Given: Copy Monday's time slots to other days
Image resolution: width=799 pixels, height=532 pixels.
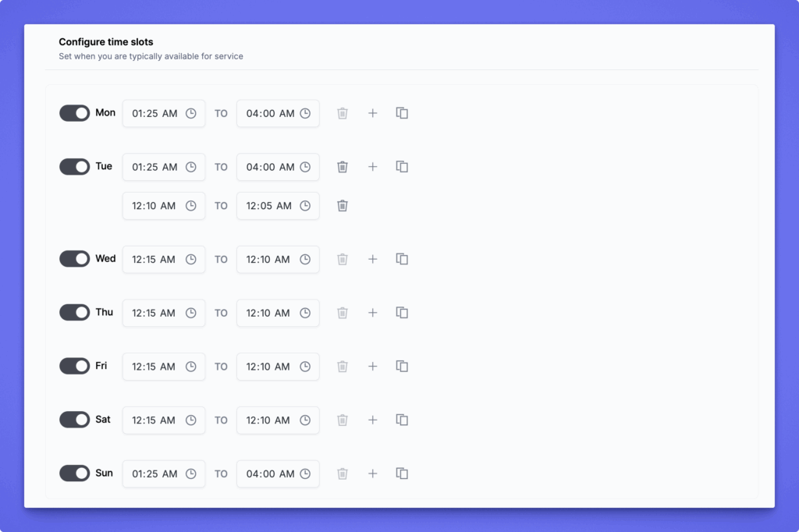Looking at the screenshot, I should point(402,113).
